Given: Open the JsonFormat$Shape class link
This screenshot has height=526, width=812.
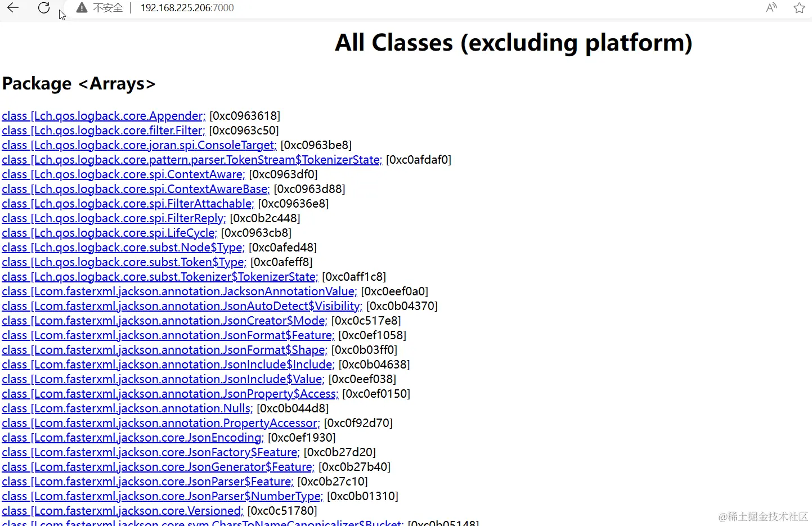Looking at the screenshot, I should 164,350.
